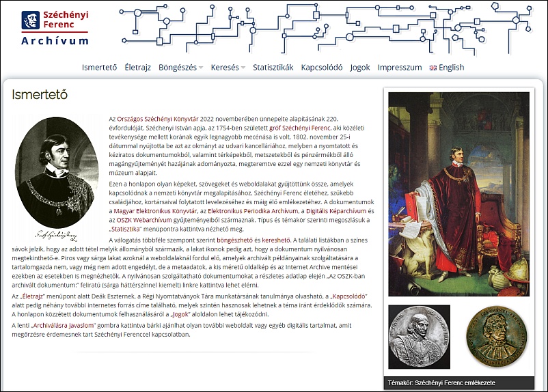Open the Statisztikák menu item

click(x=273, y=68)
